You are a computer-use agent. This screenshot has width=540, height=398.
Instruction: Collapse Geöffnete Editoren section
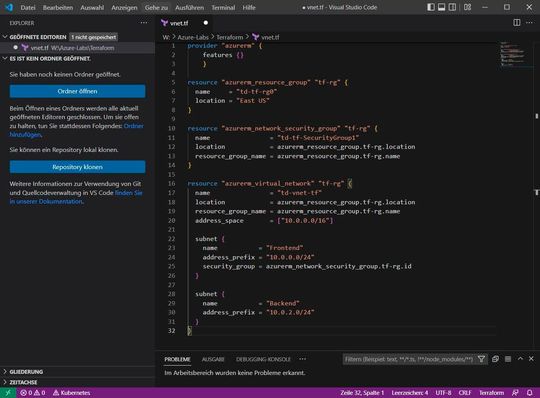pos(38,37)
